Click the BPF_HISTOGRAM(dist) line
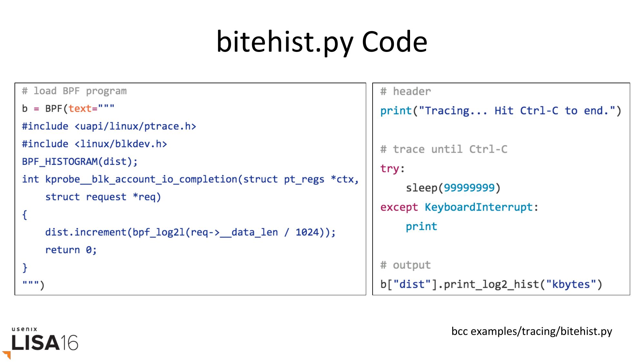Viewport: 644px width, 363px height. (x=80, y=162)
